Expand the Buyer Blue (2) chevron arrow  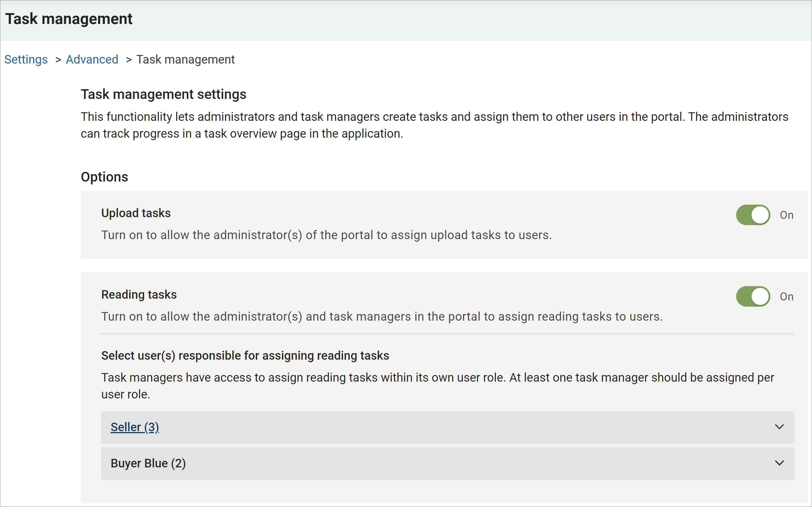[779, 463]
